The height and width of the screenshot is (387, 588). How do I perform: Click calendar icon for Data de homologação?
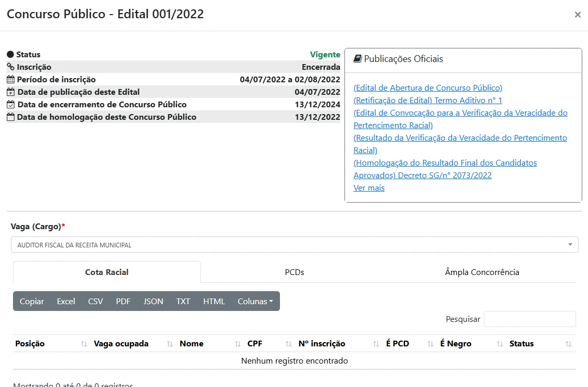10,117
